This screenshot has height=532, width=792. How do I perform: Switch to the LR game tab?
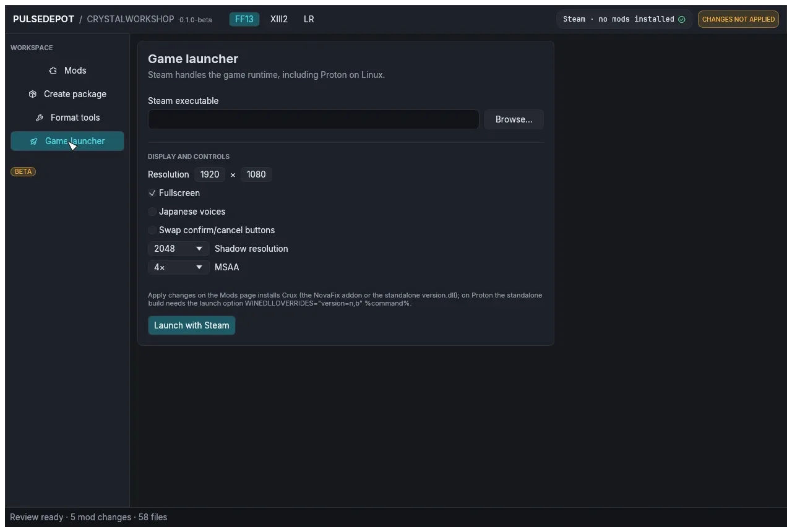coord(309,19)
